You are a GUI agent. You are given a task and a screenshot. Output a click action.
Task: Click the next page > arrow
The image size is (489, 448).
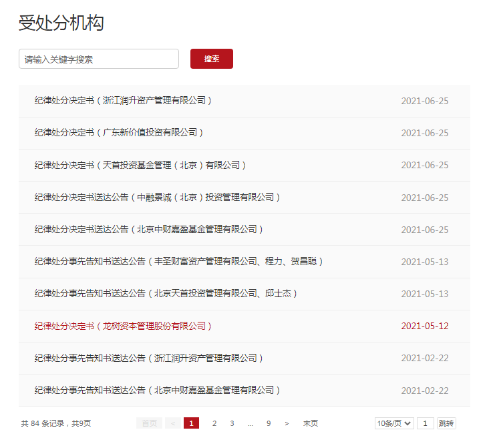tap(287, 423)
